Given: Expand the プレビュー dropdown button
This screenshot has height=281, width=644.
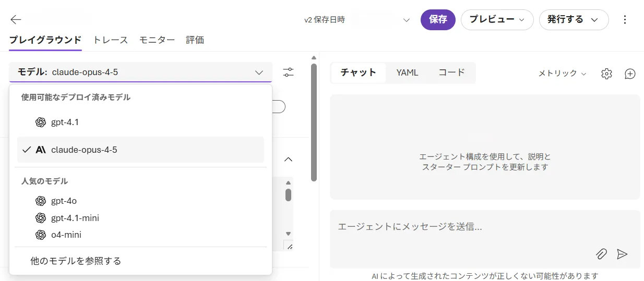Looking at the screenshot, I should 497,20.
